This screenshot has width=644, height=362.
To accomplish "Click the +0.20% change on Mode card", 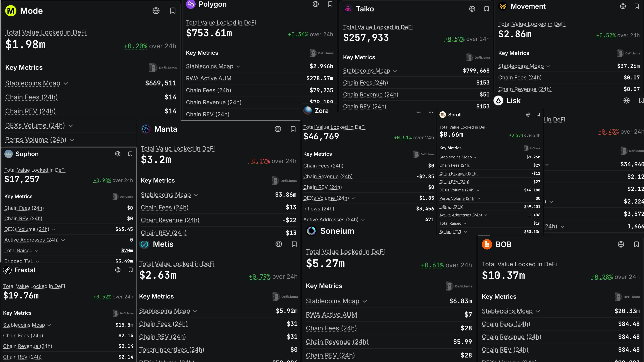I will pos(135,46).
